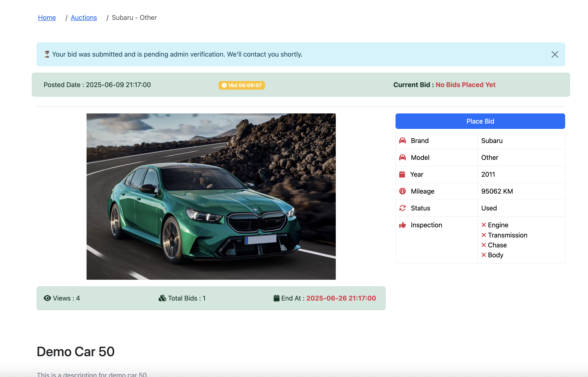Click the gauge icon next to Mileage

pos(402,191)
